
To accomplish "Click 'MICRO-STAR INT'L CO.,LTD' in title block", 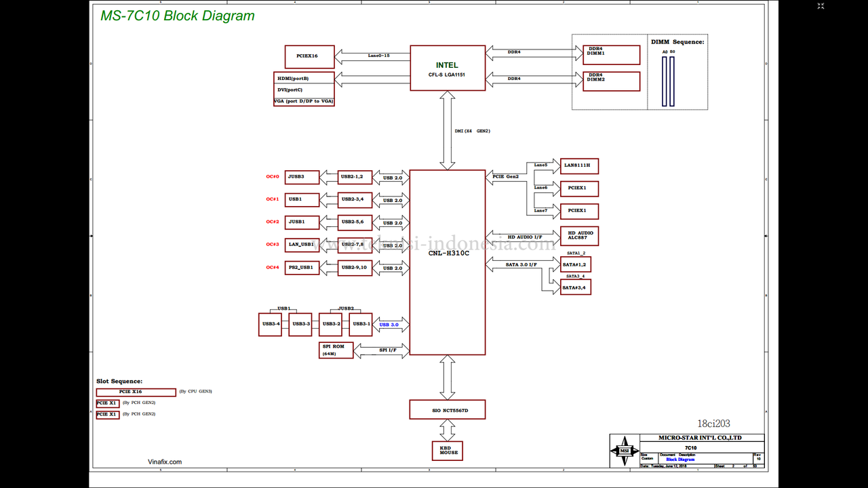I will [700, 438].
